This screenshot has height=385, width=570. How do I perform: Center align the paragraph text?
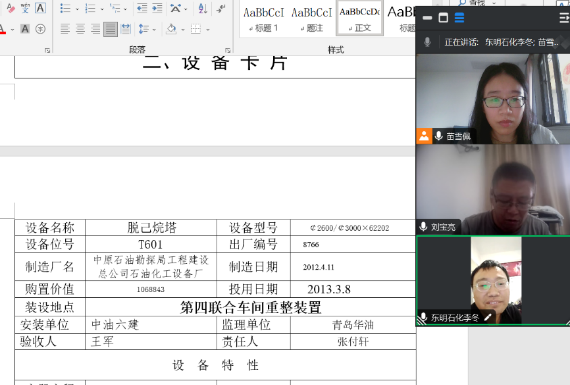pos(80,29)
